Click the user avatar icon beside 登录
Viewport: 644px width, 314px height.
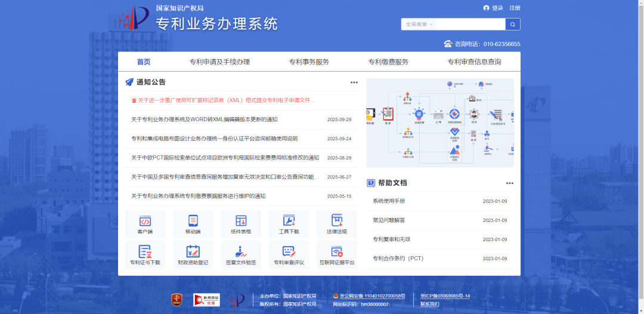[x=487, y=8]
